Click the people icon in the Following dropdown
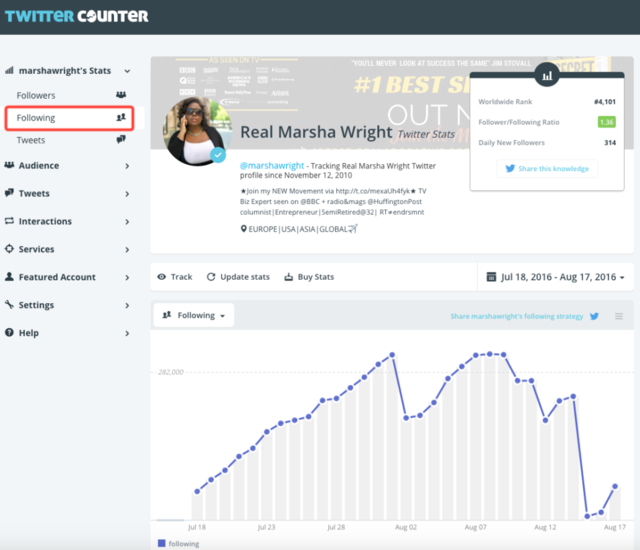 point(167,315)
